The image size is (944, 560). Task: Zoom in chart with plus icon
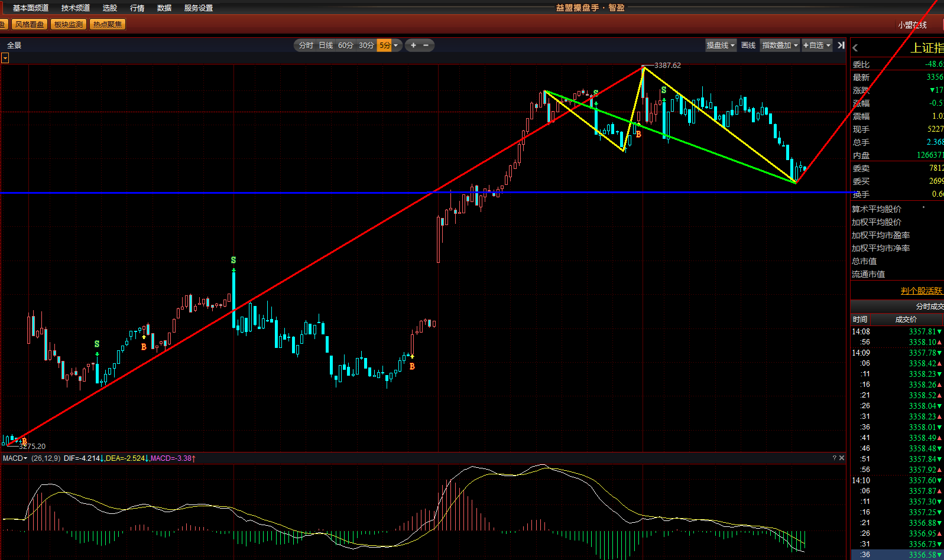[x=413, y=45]
